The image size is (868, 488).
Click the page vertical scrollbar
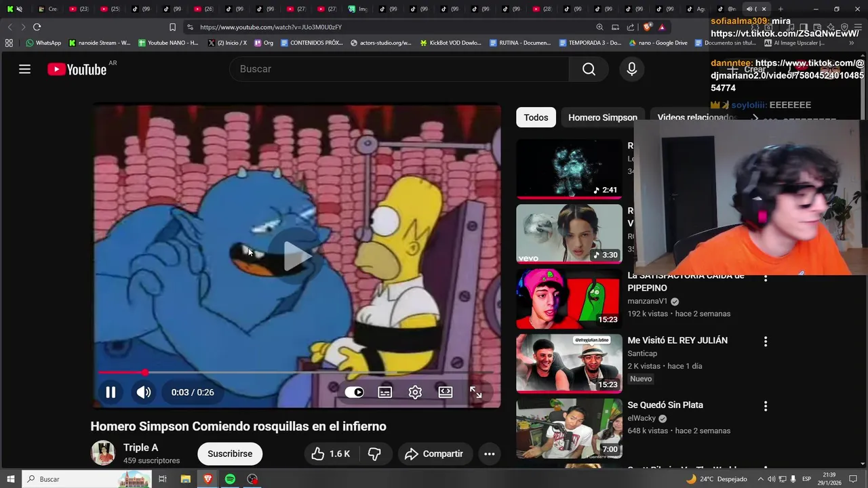863,261
